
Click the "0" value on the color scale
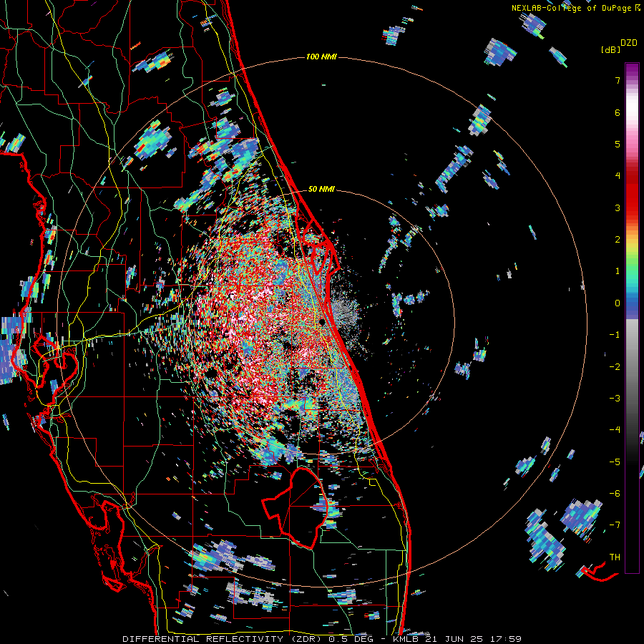[x=618, y=303]
